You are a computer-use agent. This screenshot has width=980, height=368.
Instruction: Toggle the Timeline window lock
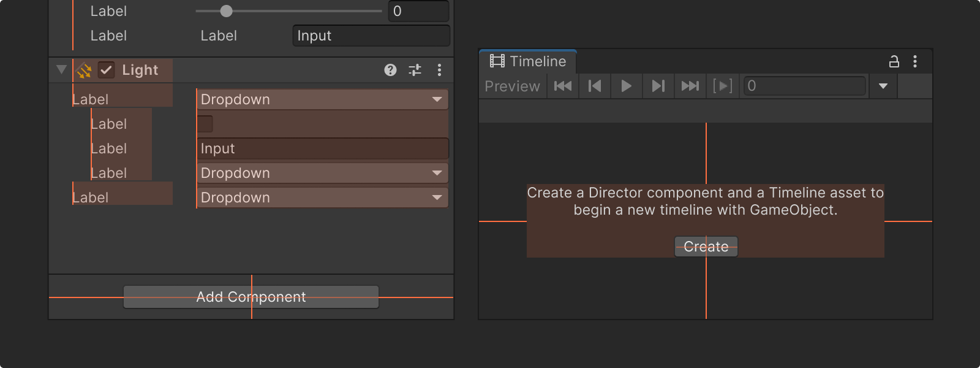(894, 61)
